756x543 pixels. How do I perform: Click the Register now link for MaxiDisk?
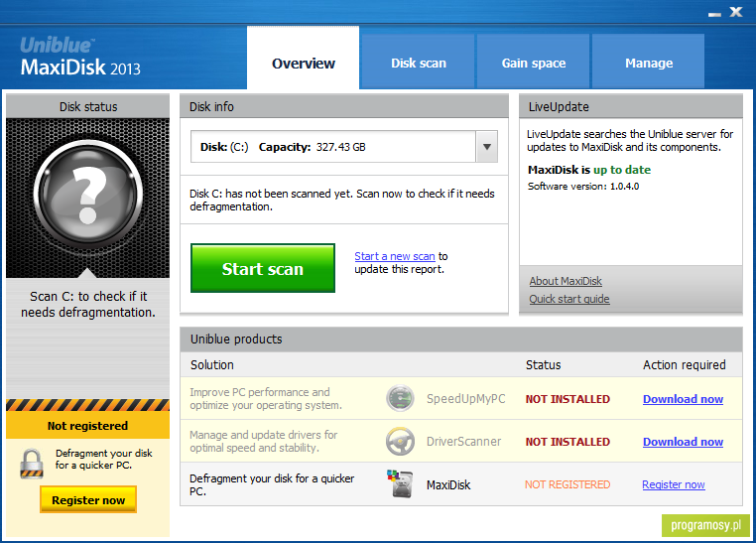point(674,484)
